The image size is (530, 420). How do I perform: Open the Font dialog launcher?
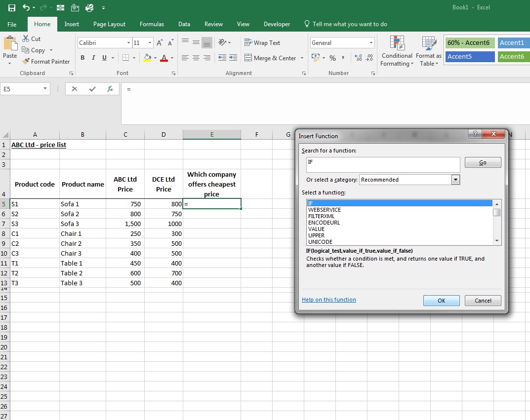pyautogui.click(x=173, y=73)
